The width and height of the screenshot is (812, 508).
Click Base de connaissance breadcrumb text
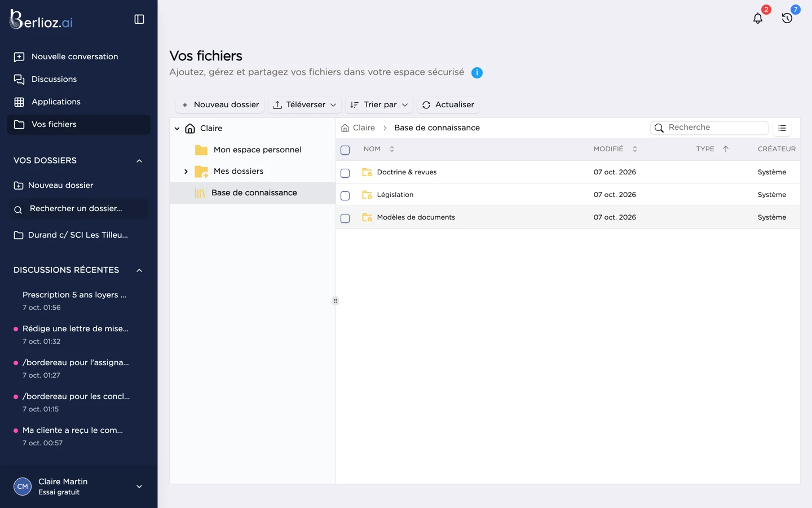click(437, 128)
